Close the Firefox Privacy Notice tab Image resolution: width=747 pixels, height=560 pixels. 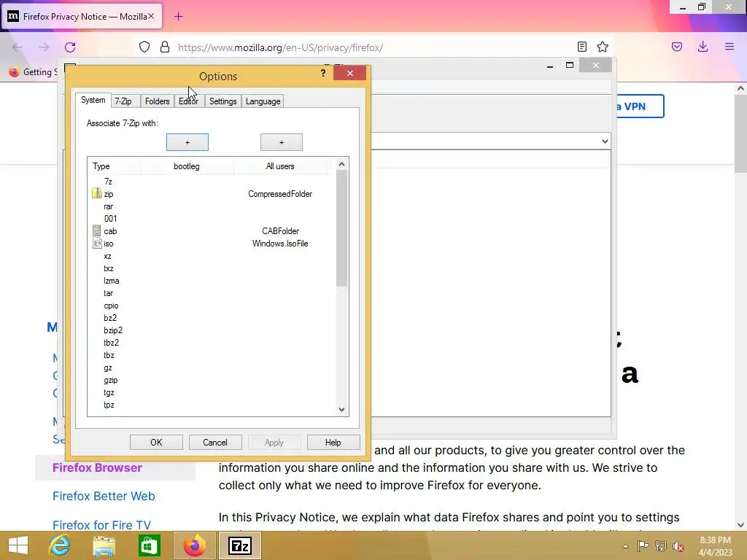pos(151,16)
